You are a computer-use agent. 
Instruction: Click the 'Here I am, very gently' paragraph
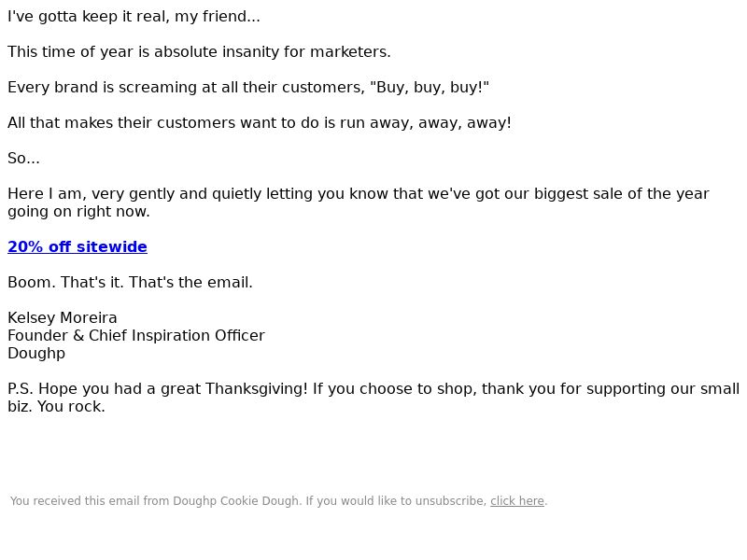(x=359, y=203)
